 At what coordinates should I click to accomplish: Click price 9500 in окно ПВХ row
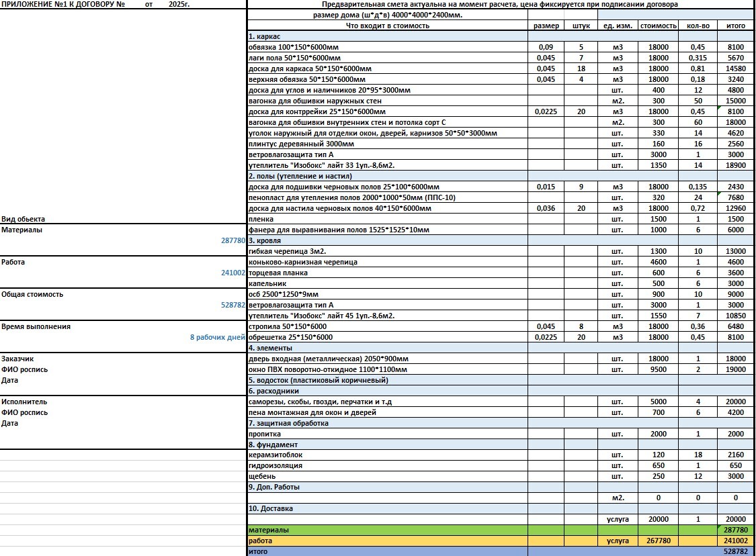point(658,369)
